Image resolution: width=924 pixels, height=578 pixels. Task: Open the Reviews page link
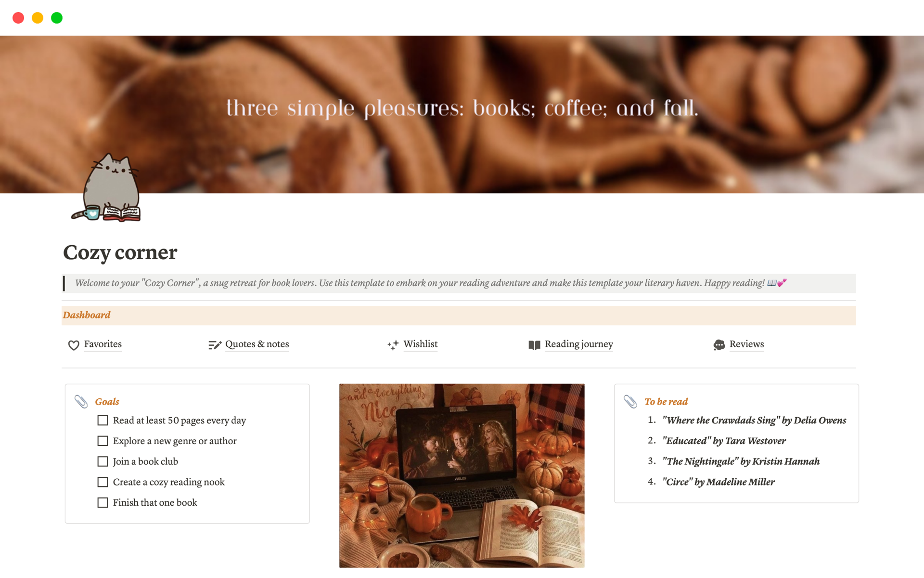pos(746,344)
